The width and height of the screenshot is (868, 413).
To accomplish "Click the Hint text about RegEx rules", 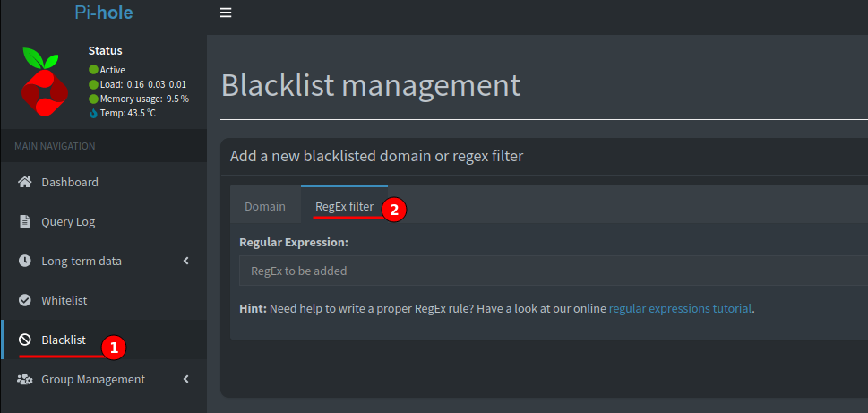I will (x=496, y=309).
